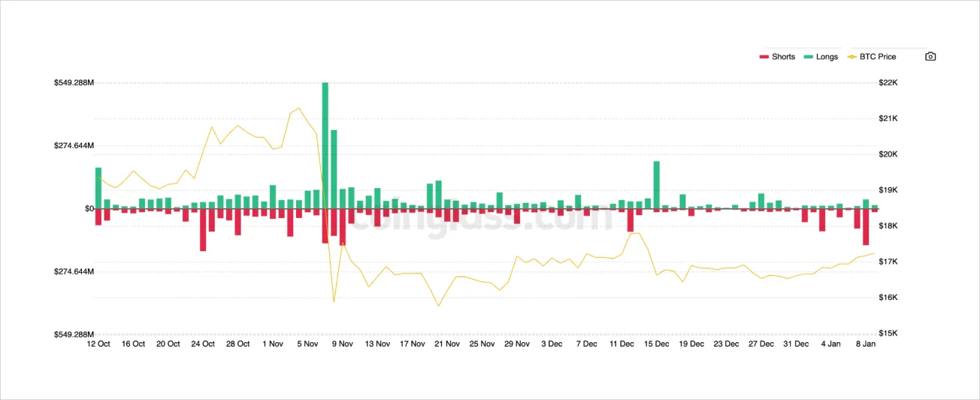Click the 27 Dec date label
Image resolution: width=980 pixels, height=400 pixels.
click(x=761, y=344)
